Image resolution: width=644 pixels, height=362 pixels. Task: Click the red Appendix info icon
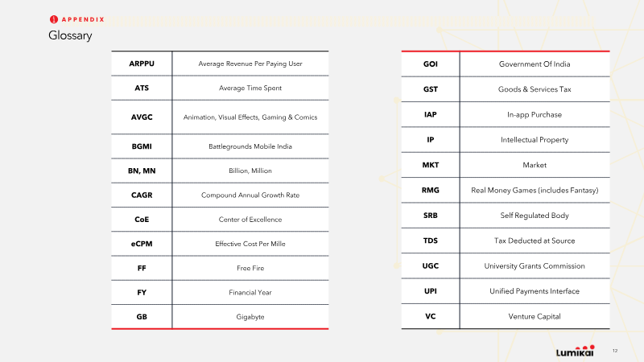(54, 19)
